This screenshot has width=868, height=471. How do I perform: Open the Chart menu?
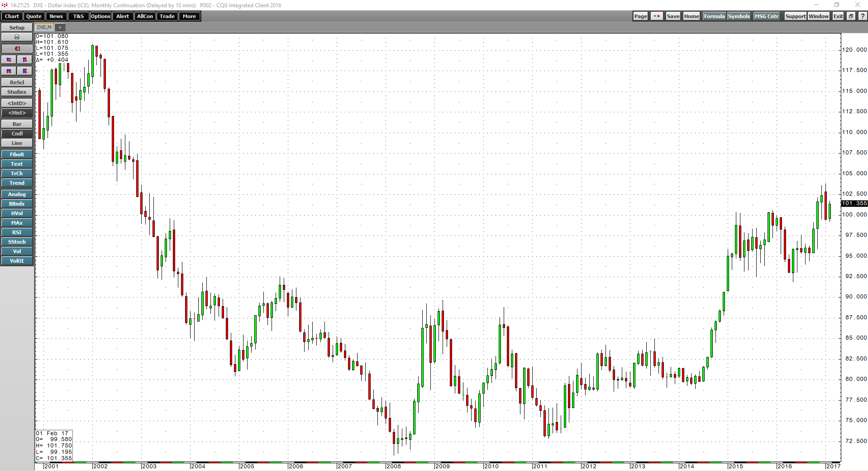(x=12, y=16)
